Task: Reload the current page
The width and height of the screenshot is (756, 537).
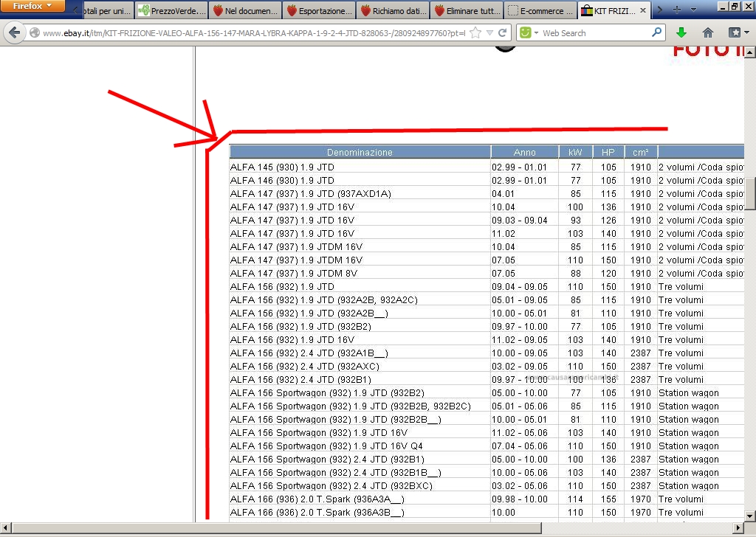Action: point(502,32)
